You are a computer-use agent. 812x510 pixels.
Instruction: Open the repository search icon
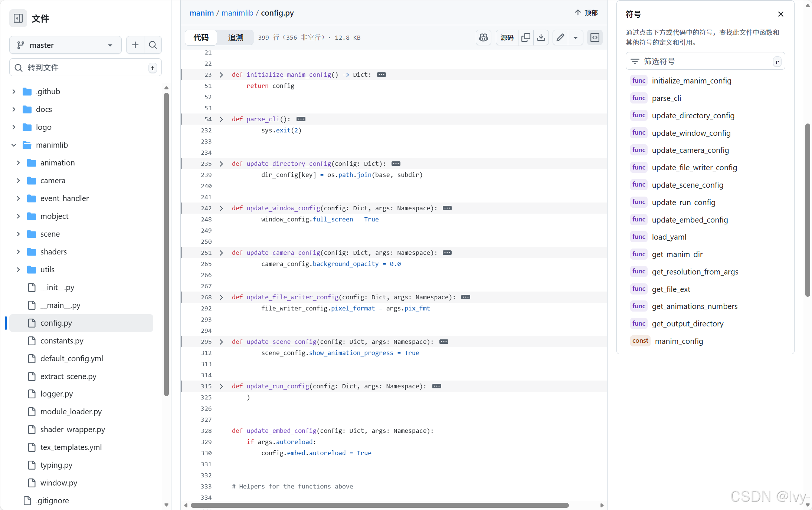pos(153,45)
